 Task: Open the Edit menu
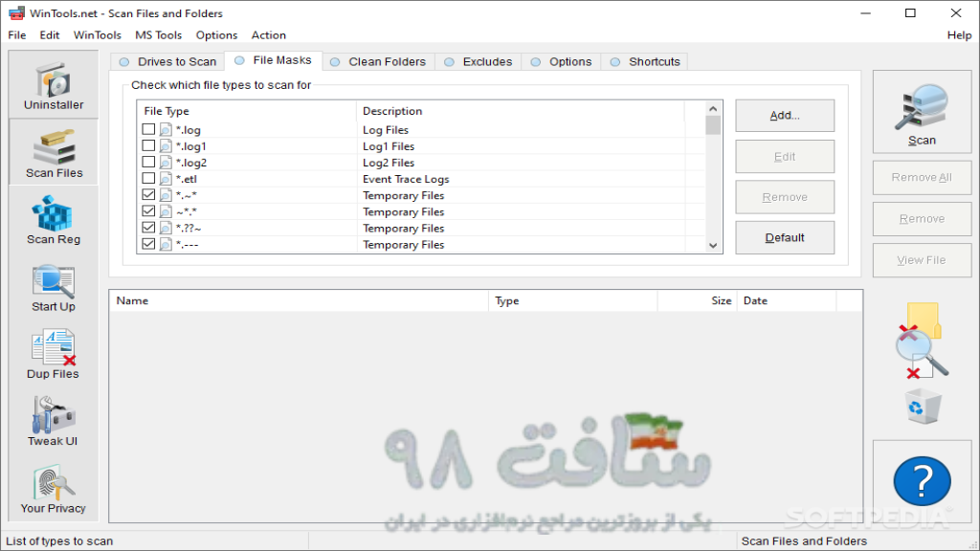pos(50,35)
